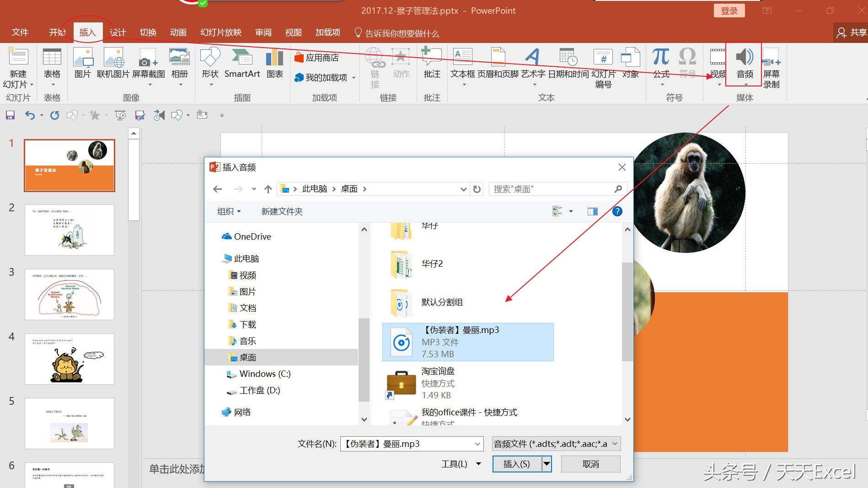
Task: Select OneDrive in the navigation pane
Action: (246, 236)
